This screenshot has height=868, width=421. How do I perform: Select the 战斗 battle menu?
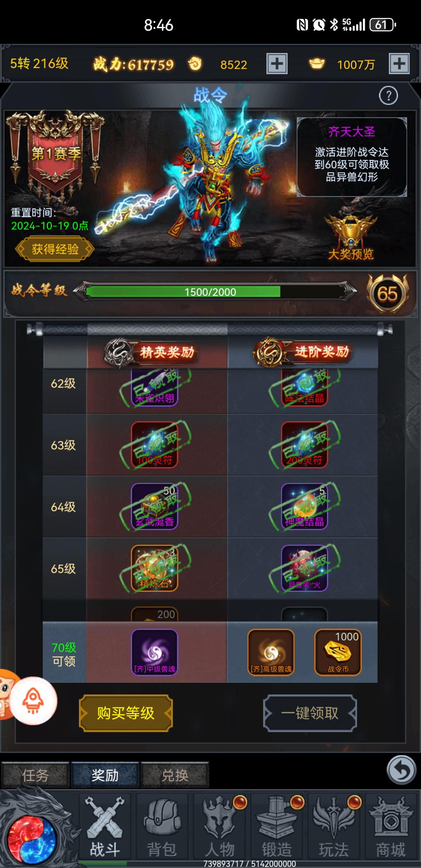(105, 827)
